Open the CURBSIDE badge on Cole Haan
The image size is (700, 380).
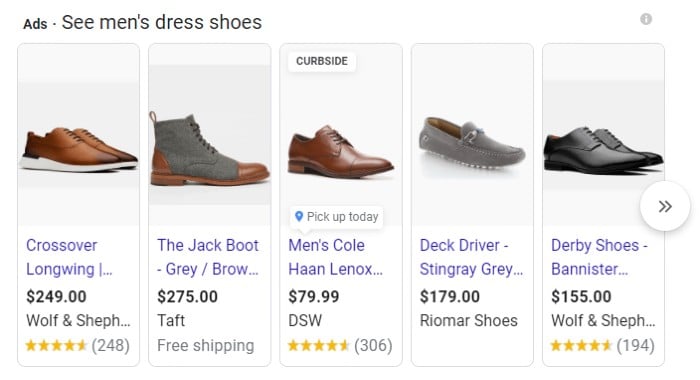click(322, 61)
